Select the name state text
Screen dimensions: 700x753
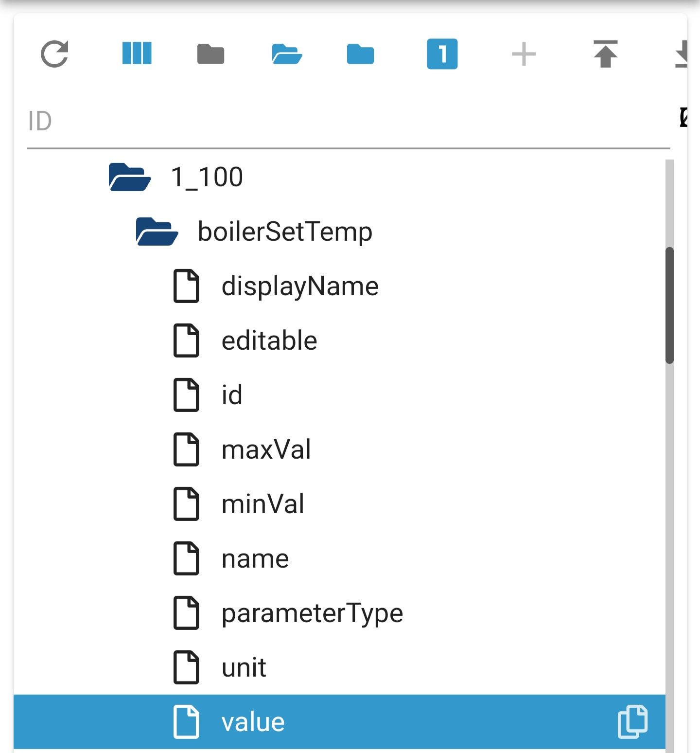click(255, 559)
